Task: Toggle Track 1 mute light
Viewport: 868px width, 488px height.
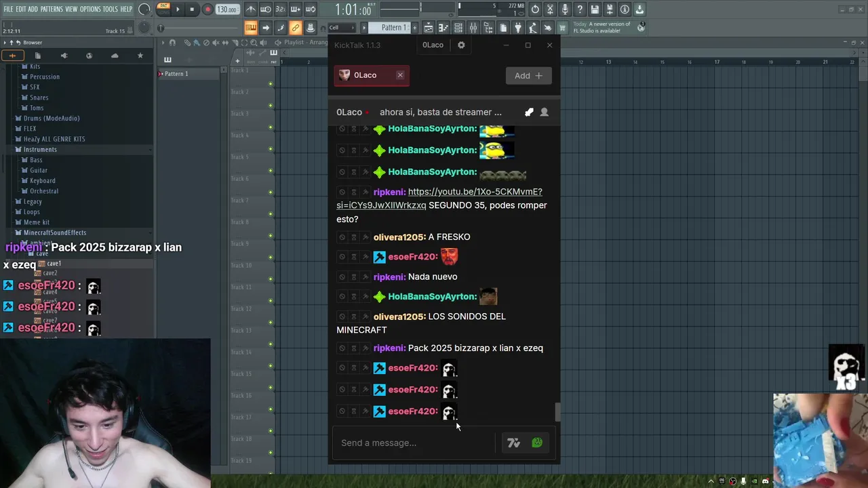Action: tap(271, 84)
